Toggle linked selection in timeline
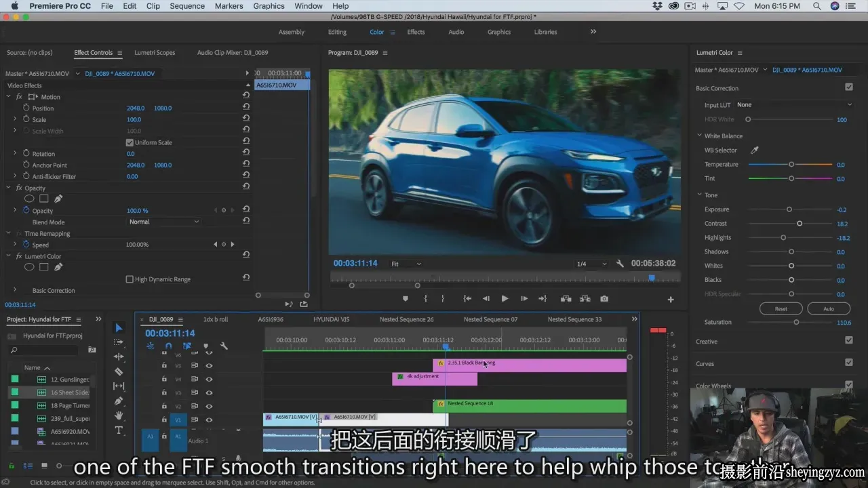 click(187, 346)
